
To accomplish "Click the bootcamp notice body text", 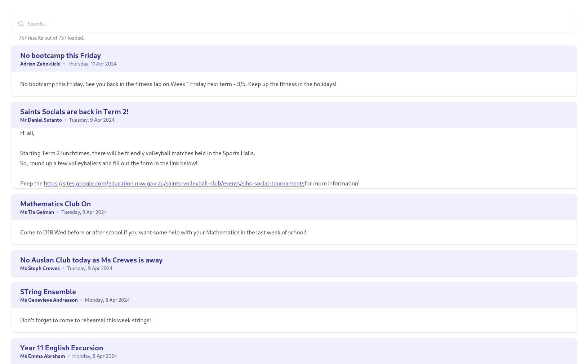I will point(178,84).
